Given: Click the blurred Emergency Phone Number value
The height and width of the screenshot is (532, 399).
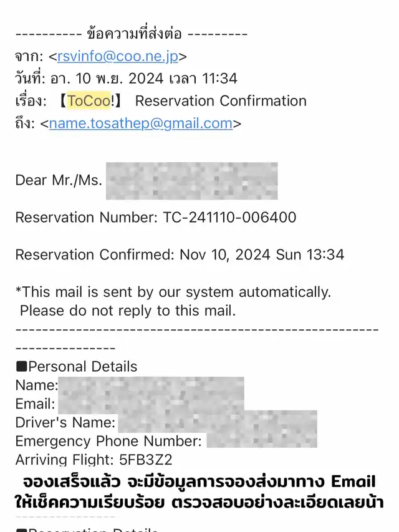Looking at the screenshot, I should pos(262,442).
